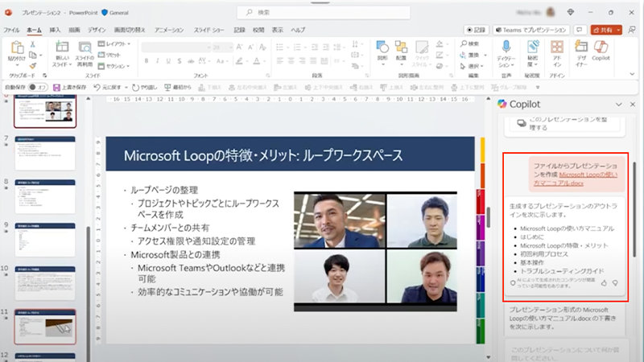Screen dimensions: 644x362
Task: Click the Copilot pane vertical scrollbar
Action: (634, 193)
